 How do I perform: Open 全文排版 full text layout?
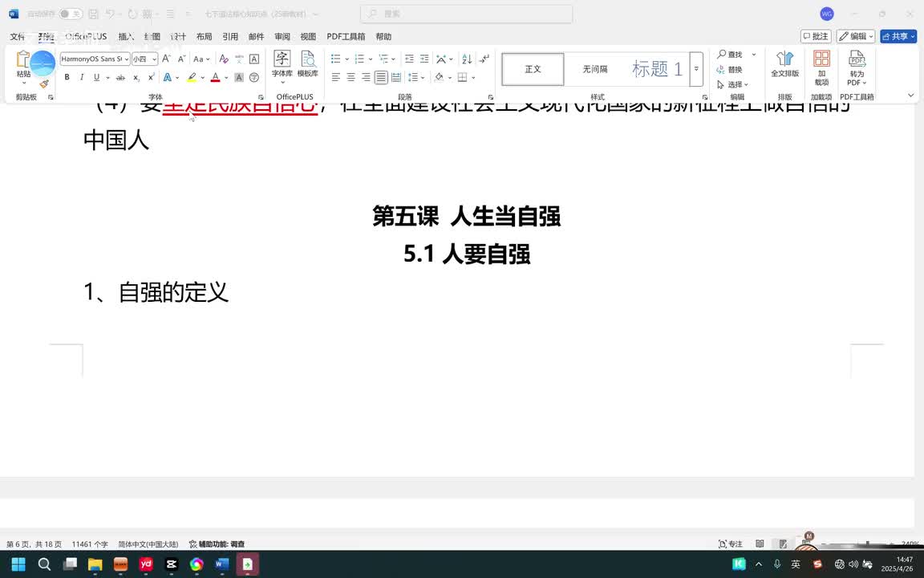[x=785, y=63]
